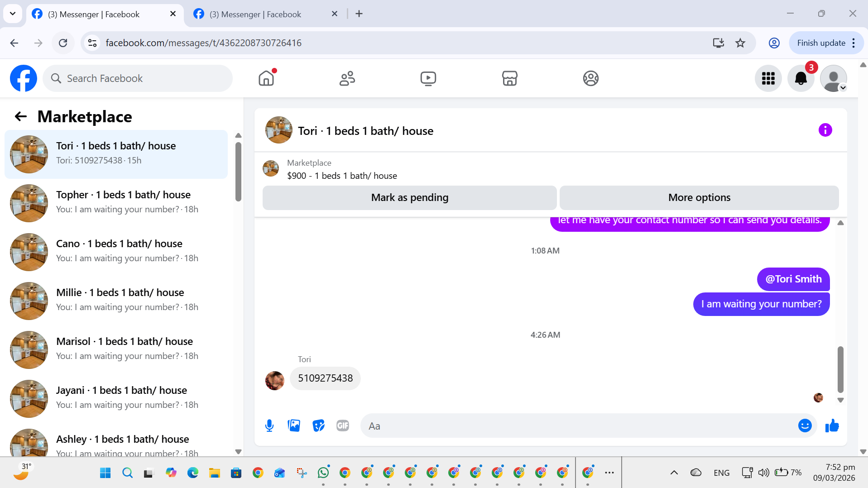The width and height of the screenshot is (868, 488).
Task: Click the Finish update button
Action: [x=821, y=43]
